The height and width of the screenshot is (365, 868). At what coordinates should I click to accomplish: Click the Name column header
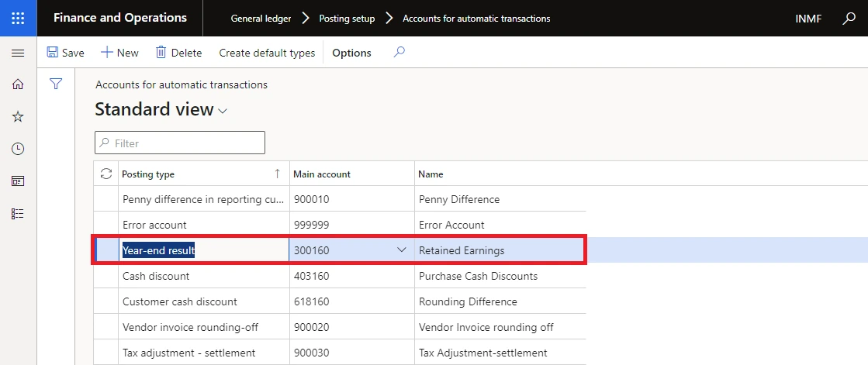pos(500,174)
